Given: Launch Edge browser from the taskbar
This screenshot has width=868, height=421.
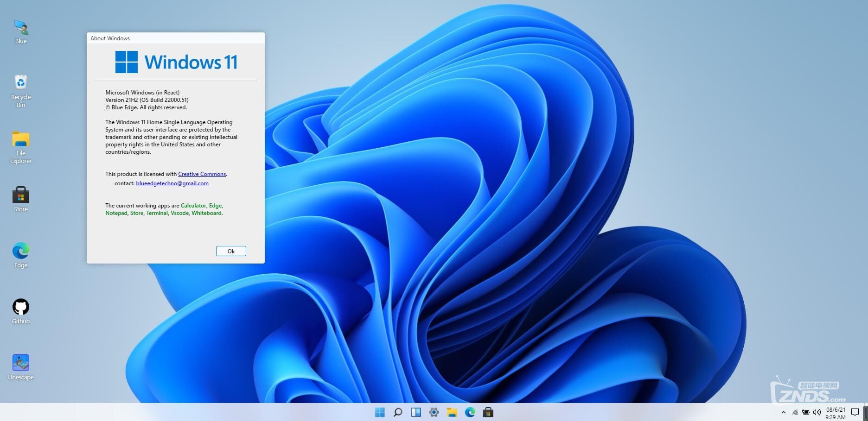Looking at the screenshot, I should (470, 412).
